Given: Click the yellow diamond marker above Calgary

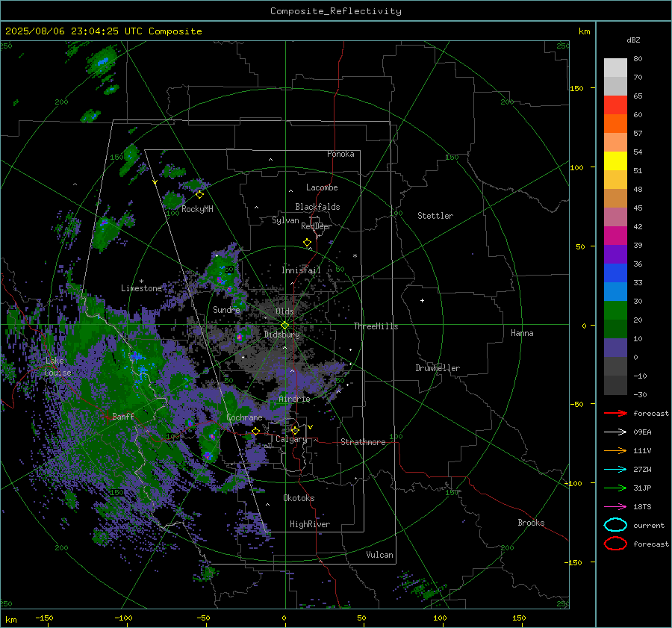Looking at the screenshot, I should pyautogui.click(x=295, y=430).
